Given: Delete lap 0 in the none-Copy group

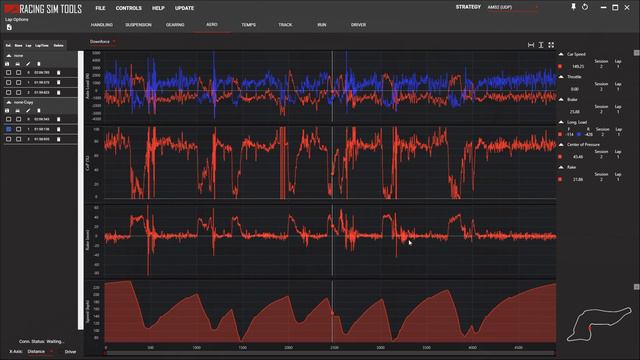Looking at the screenshot, I should click(x=58, y=119).
